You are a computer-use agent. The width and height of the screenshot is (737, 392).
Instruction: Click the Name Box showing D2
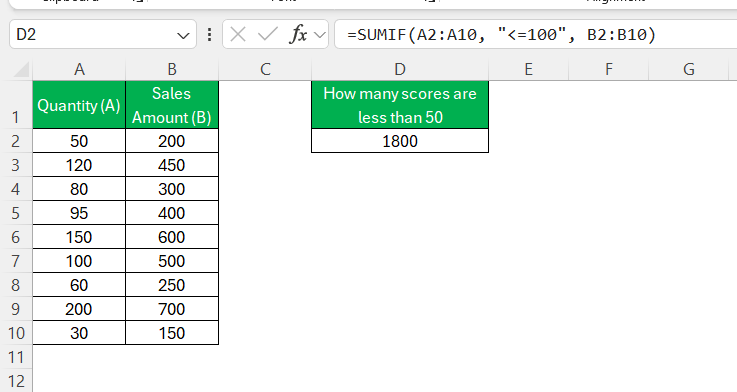click(102, 34)
